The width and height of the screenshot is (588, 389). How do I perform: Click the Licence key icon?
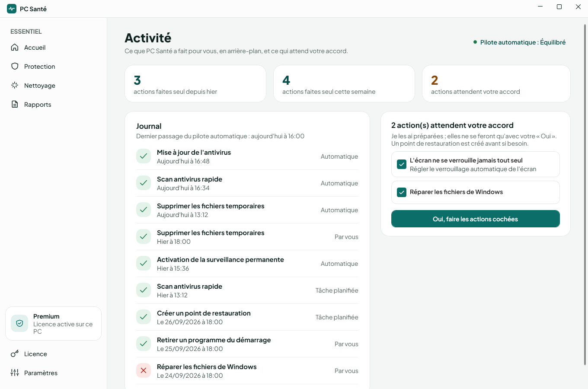coord(15,354)
